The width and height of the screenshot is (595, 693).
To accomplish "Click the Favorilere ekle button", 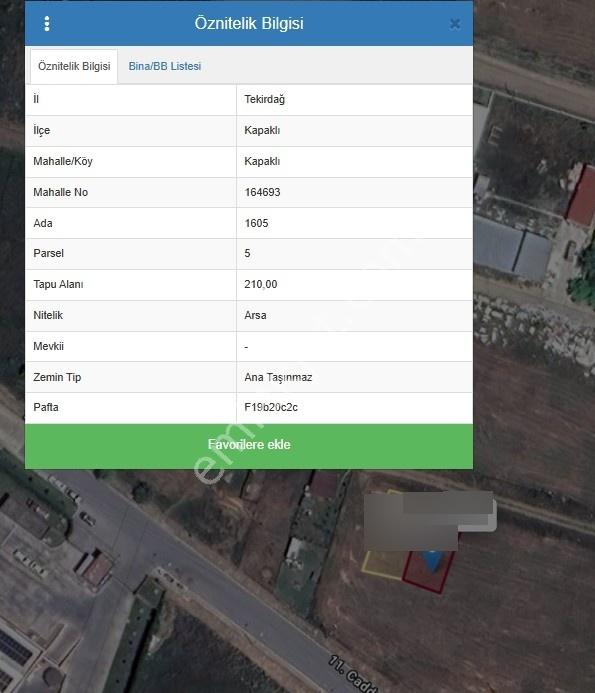I will pyautogui.click(x=249, y=446).
